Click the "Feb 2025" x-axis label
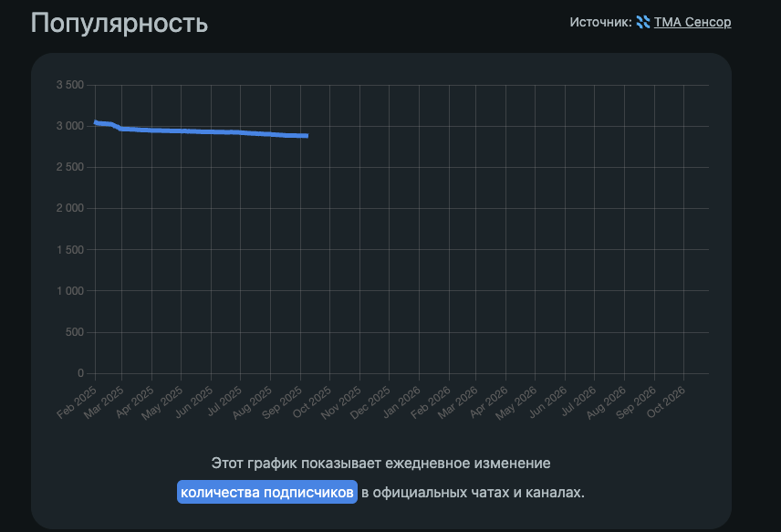 click(x=77, y=402)
